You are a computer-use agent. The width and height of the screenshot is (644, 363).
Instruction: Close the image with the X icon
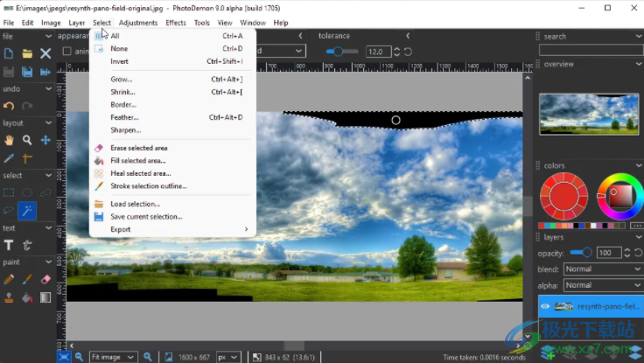coord(45,53)
